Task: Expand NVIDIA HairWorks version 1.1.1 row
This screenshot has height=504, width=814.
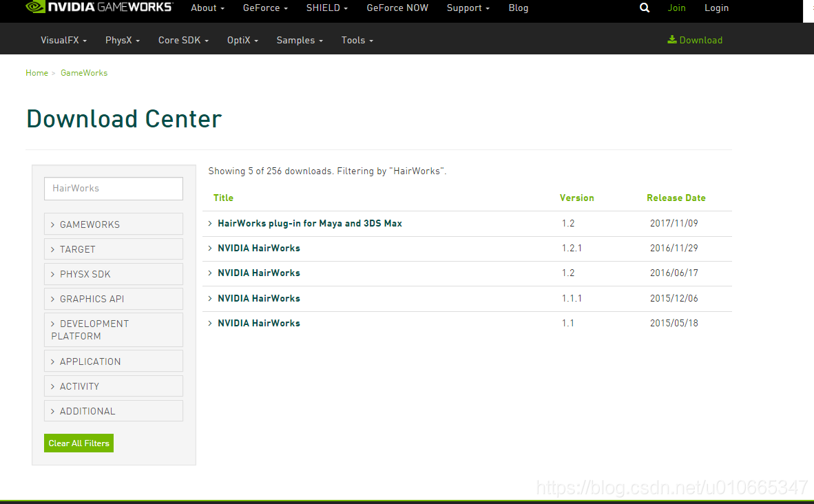Action: coord(258,298)
